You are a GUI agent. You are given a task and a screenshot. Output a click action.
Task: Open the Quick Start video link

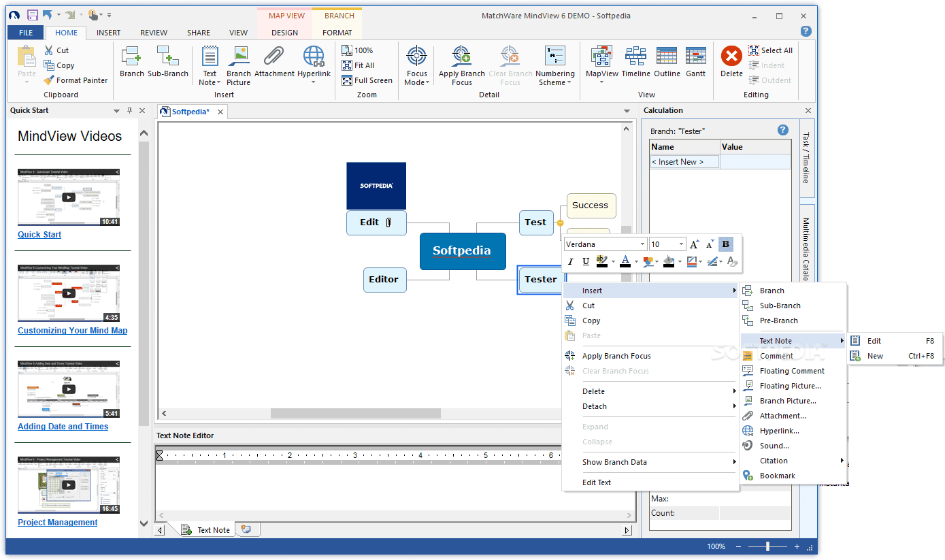click(x=39, y=235)
